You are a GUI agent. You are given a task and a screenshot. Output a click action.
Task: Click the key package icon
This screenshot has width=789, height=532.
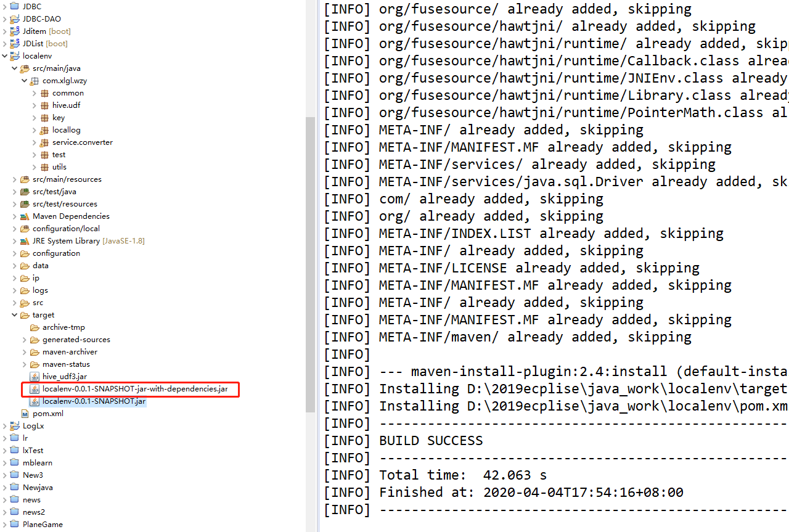tap(44, 117)
